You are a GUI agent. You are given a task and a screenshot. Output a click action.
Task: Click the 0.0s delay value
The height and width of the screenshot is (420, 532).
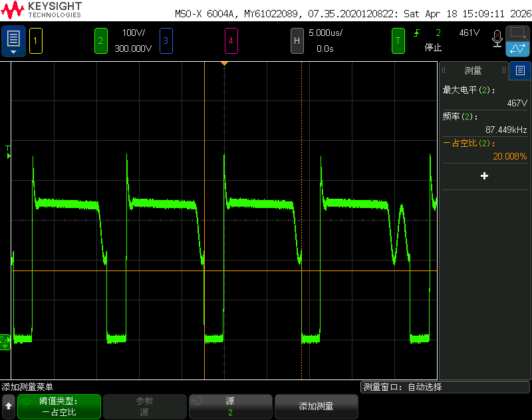(x=325, y=49)
